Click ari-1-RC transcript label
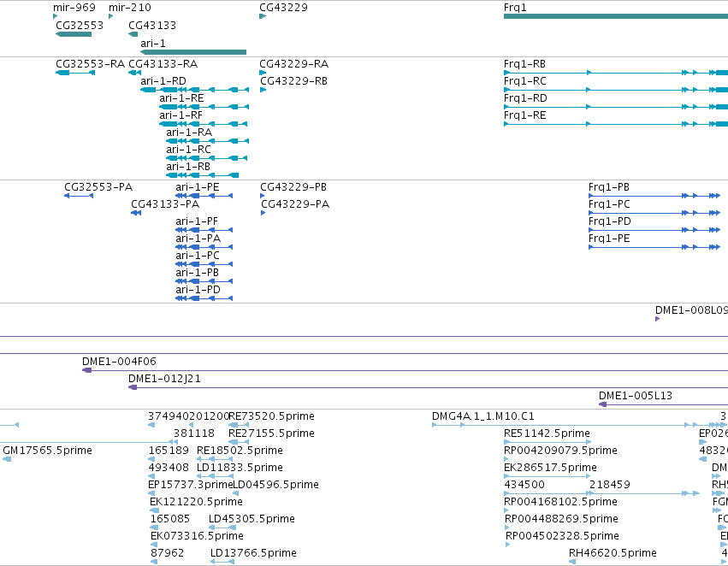728x566 pixels. tap(188, 150)
